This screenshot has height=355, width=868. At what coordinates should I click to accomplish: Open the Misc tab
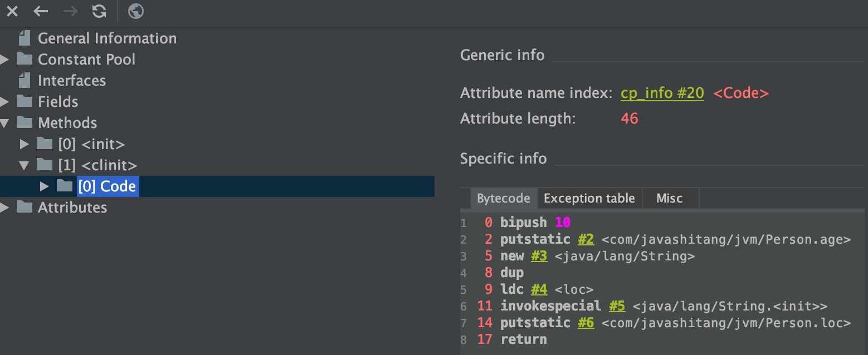pos(669,199)
